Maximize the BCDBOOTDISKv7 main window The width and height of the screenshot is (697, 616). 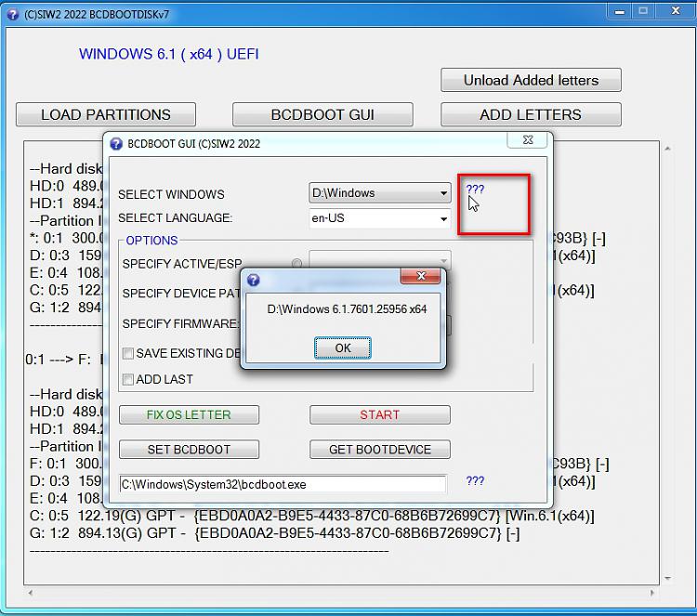[x=643, y=11]
